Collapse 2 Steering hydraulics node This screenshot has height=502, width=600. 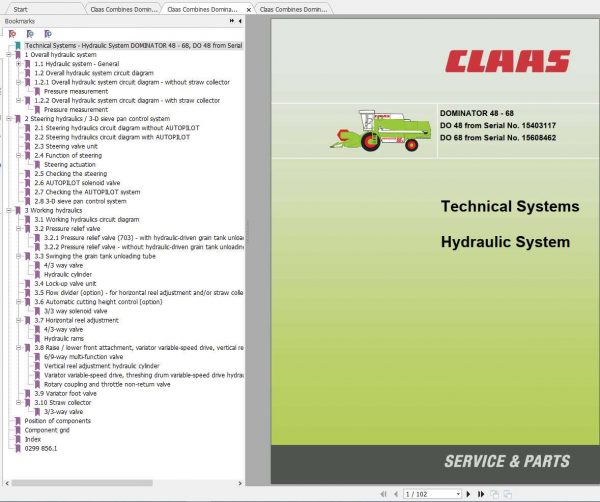[x=9, y=119]
